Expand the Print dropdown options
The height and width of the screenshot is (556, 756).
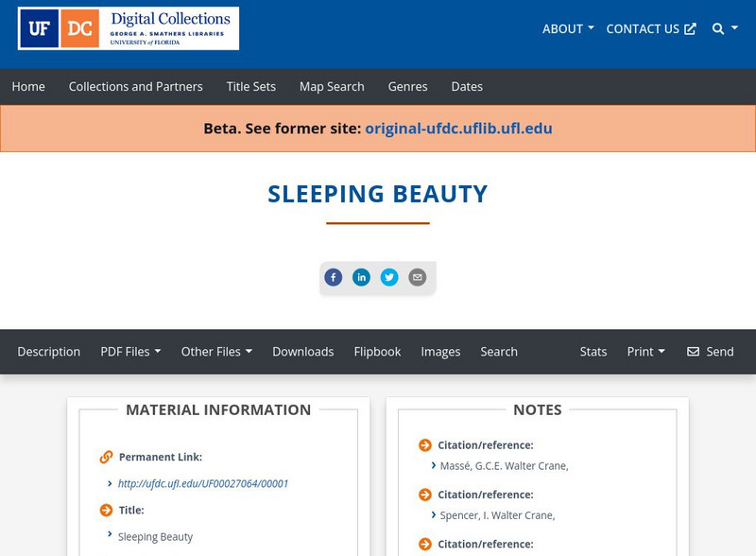pos(646,351)
